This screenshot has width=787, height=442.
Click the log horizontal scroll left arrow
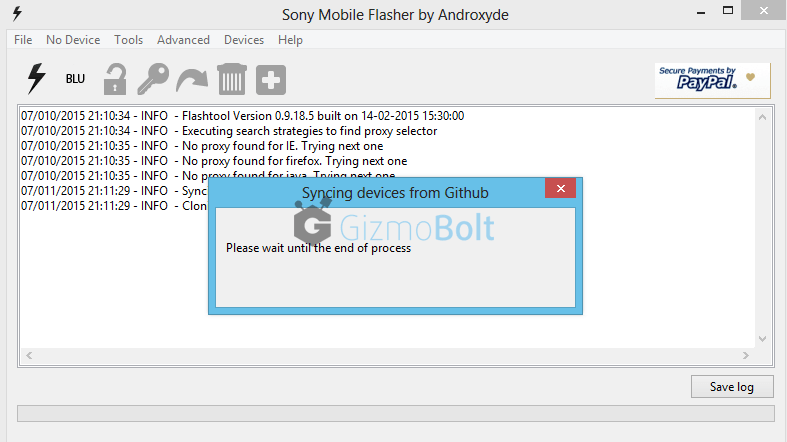29,355
